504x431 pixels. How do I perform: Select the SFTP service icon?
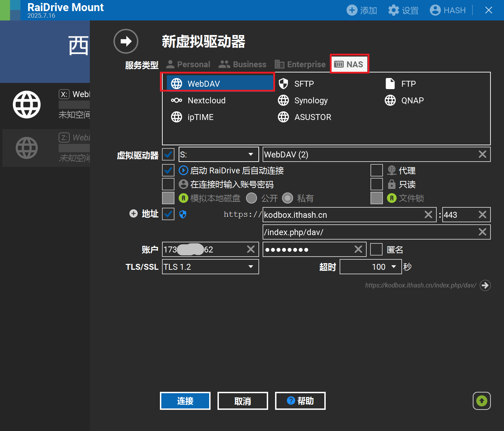tap(284, 84)
